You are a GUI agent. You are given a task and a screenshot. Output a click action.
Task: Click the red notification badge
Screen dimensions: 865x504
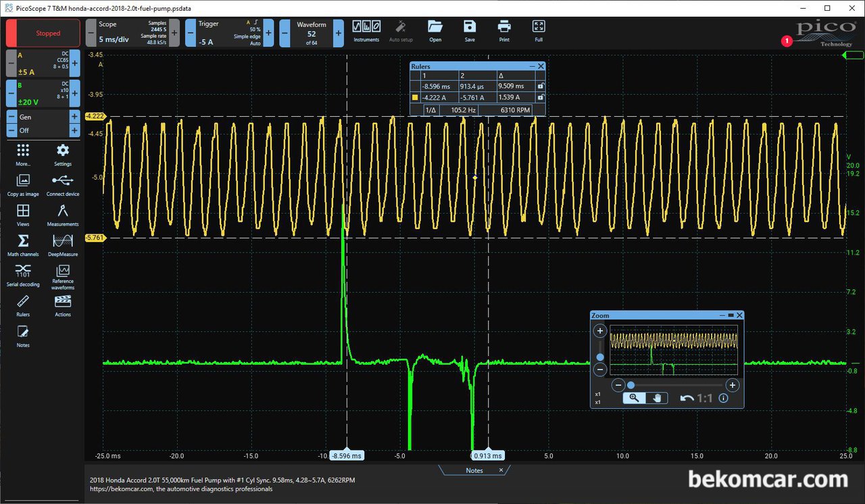pyautogui.click(x=786, y=41)
